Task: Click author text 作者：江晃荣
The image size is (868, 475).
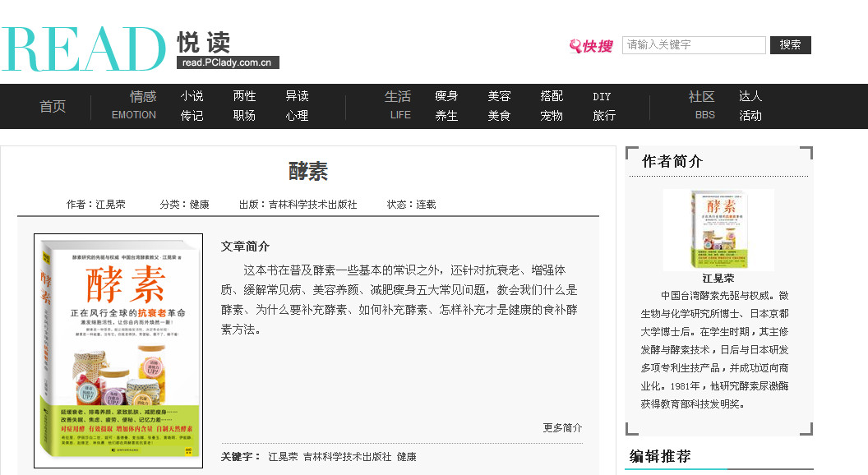Action: [96, 205]
